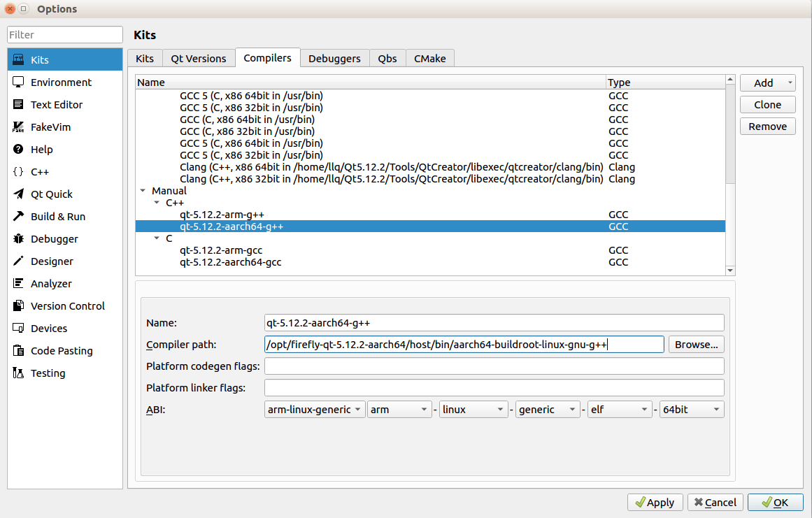This screenshot has width=812, height=518.
Task: Click the Browse... button for compiler path
Action: 696,345
